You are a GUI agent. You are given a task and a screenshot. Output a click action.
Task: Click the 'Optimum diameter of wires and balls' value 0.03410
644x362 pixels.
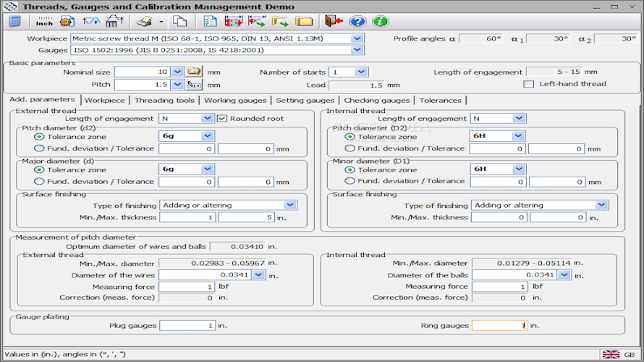tap(237, 247)
